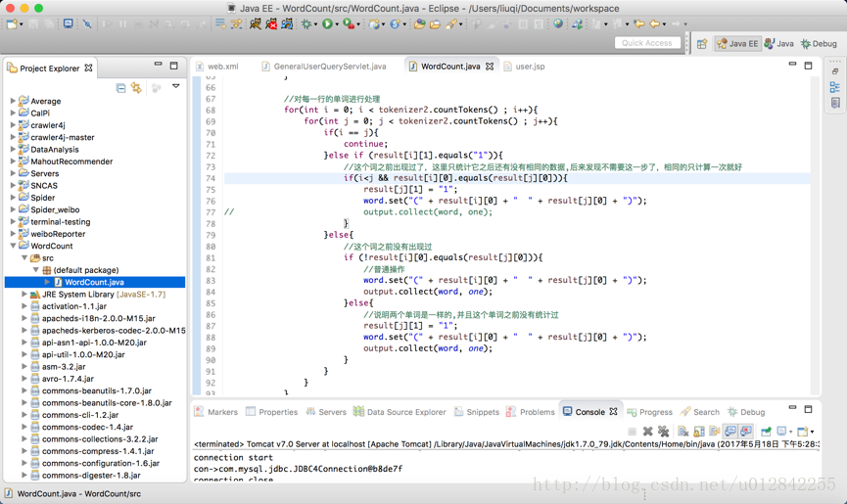Toggle Show Console on Standard Out change

(730, 432)
